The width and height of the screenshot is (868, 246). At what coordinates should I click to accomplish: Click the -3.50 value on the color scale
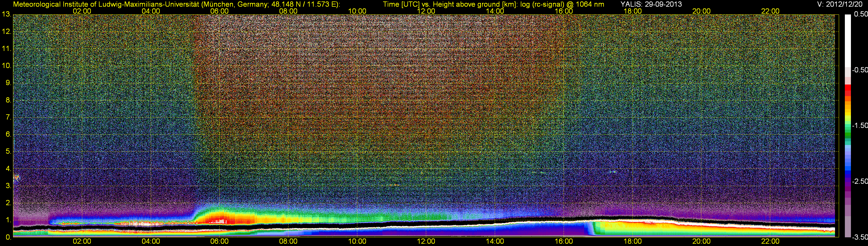[860, 237]
